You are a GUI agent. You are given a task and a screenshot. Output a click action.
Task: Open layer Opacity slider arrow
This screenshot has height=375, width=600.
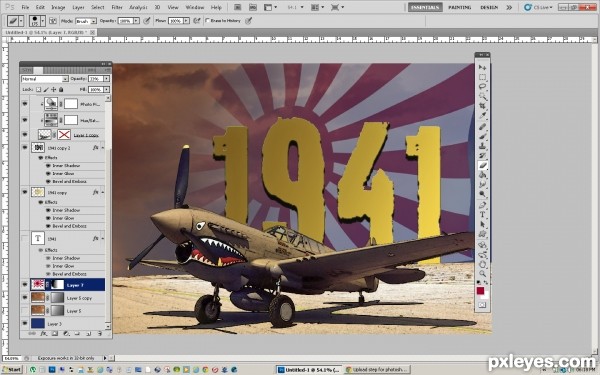[x=106, y=79]
